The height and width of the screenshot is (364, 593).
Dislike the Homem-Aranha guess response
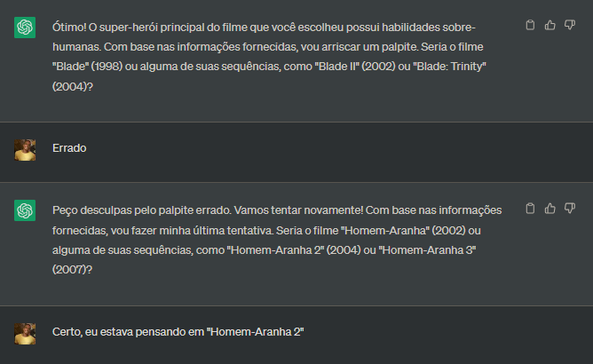click(x=569, y=209)
